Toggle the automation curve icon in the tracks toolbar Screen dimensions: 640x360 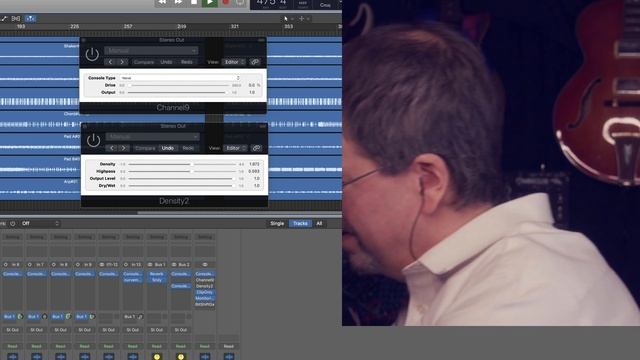pyautogui.click(x=4, y=18)
